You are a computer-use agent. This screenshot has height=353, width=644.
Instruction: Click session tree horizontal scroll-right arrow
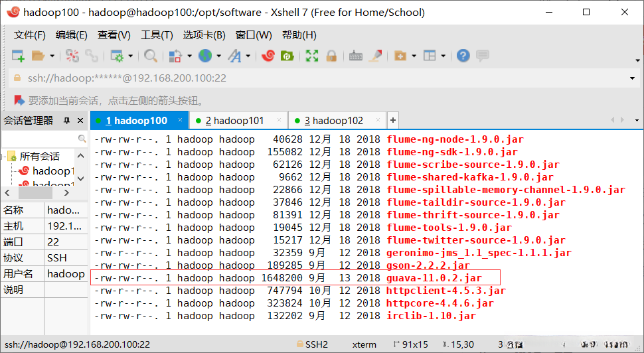point(67,192)
